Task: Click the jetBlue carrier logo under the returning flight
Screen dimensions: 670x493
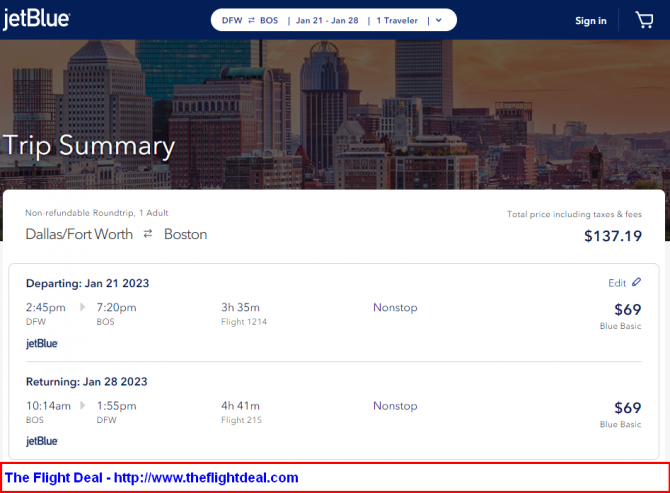Action: pos(42,441)
